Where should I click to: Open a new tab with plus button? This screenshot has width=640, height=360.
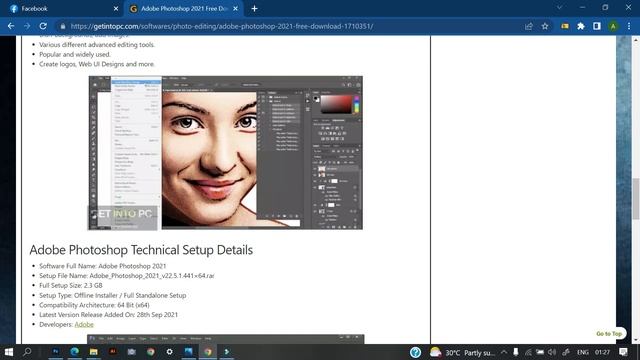[x=254, y=9]
